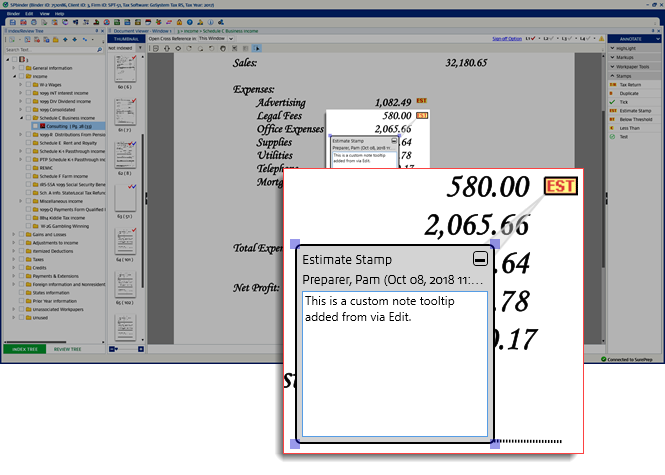The image size is (665, 475).
Task: Check the Credits folder checkbox
Action: click(21, 268)
